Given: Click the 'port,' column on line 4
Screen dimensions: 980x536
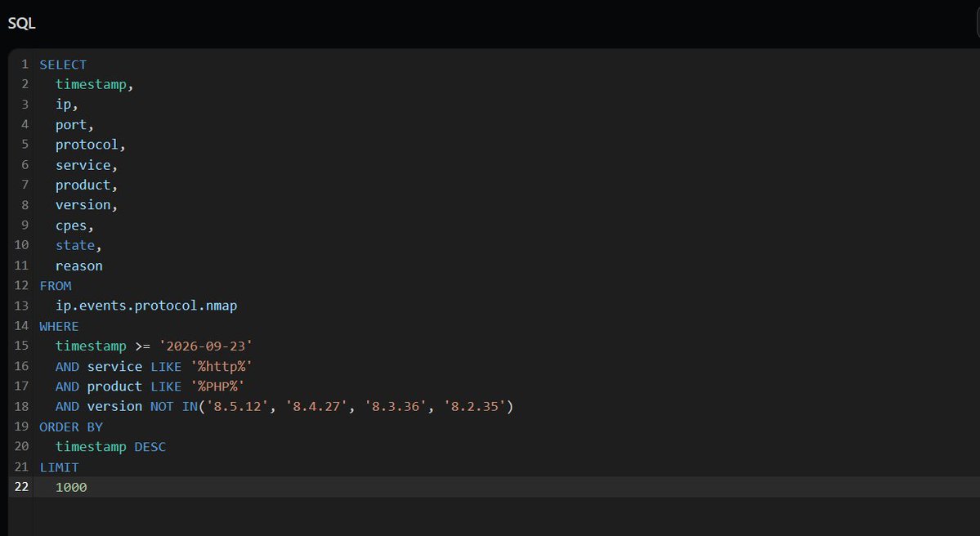Looking at the screenshot, I should click(x=74, y=124).
